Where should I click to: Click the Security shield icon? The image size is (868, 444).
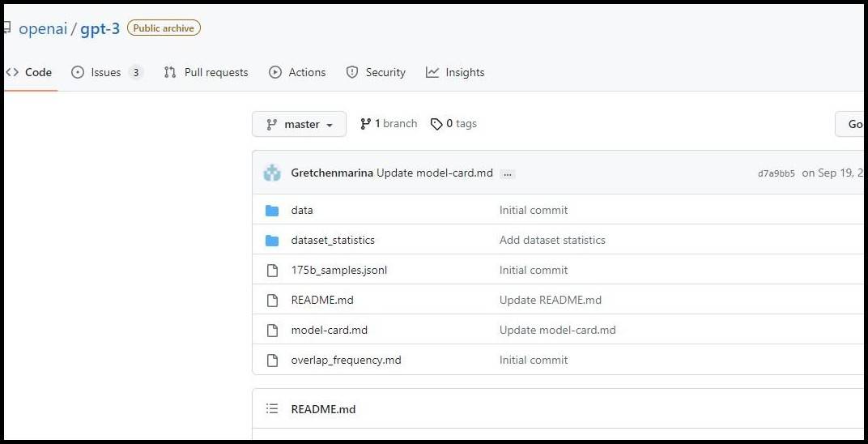click(x=352, y=73)
